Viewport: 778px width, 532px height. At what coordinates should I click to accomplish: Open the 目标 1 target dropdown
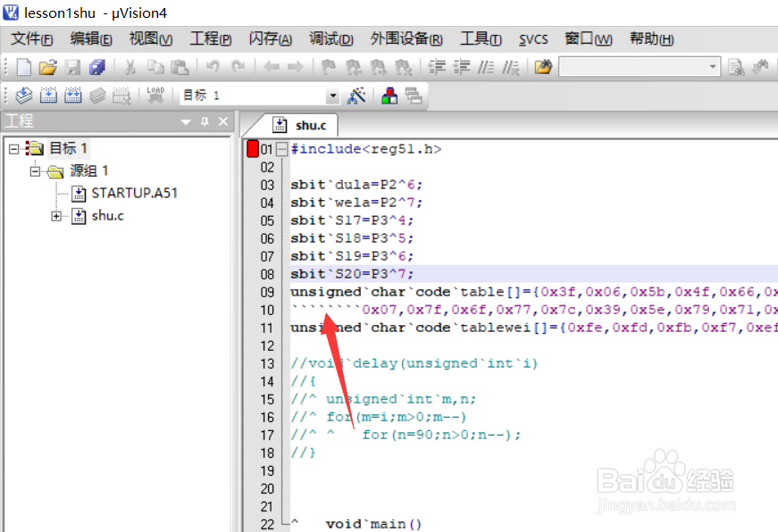[x=333, y=96]
